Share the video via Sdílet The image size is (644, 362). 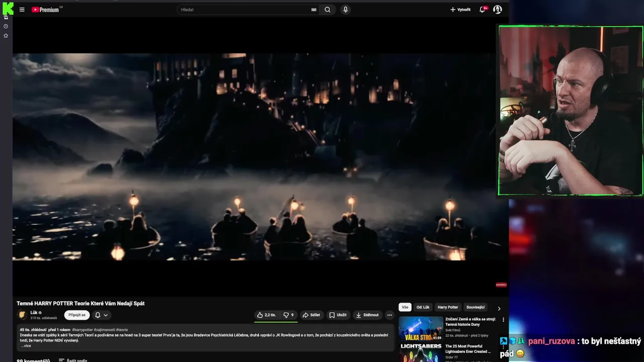(x=311, y=315)
